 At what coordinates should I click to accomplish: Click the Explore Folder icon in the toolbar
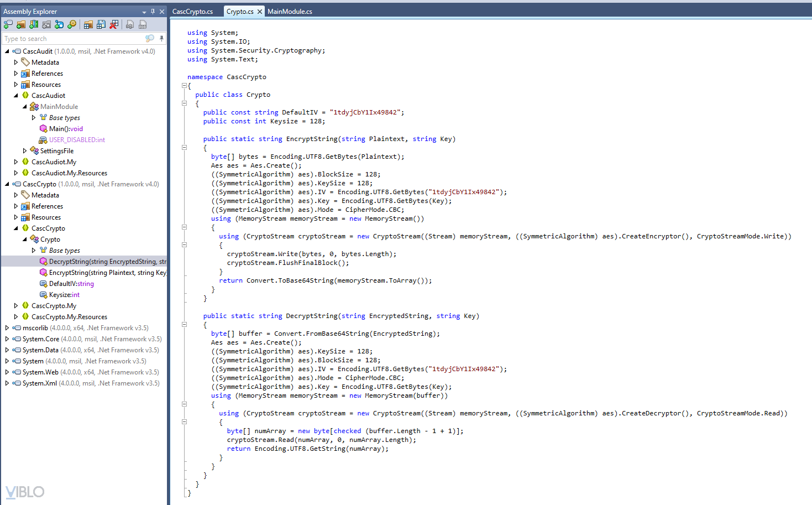click(21, 24)
